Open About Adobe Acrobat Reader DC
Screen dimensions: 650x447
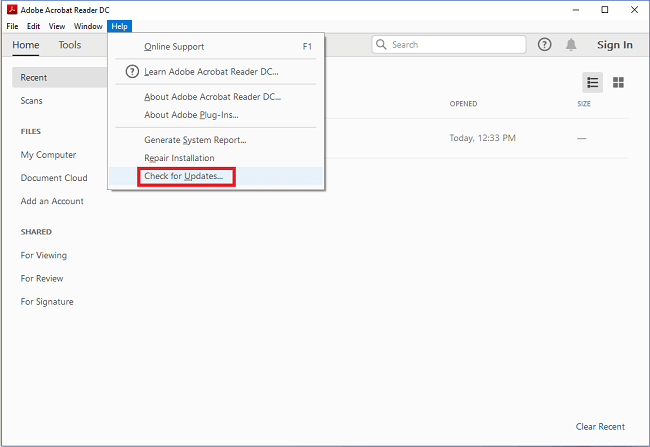tap(216, 97)
